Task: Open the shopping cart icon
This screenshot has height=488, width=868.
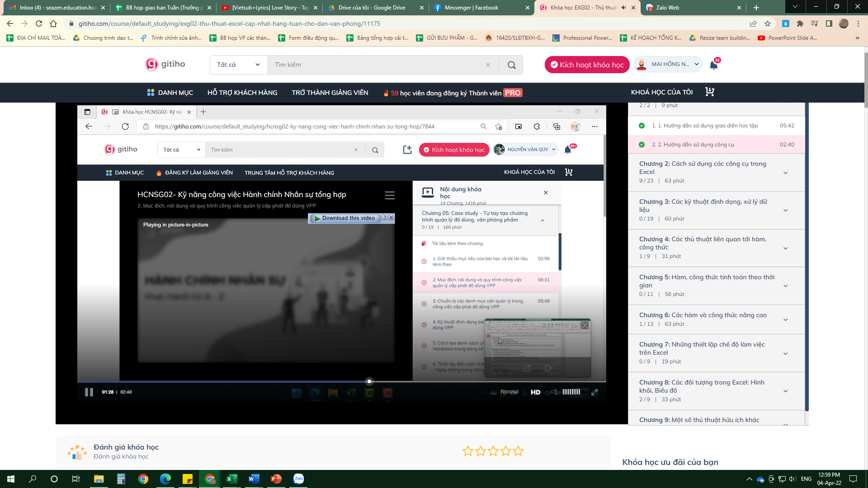Action: click(709, 92)
